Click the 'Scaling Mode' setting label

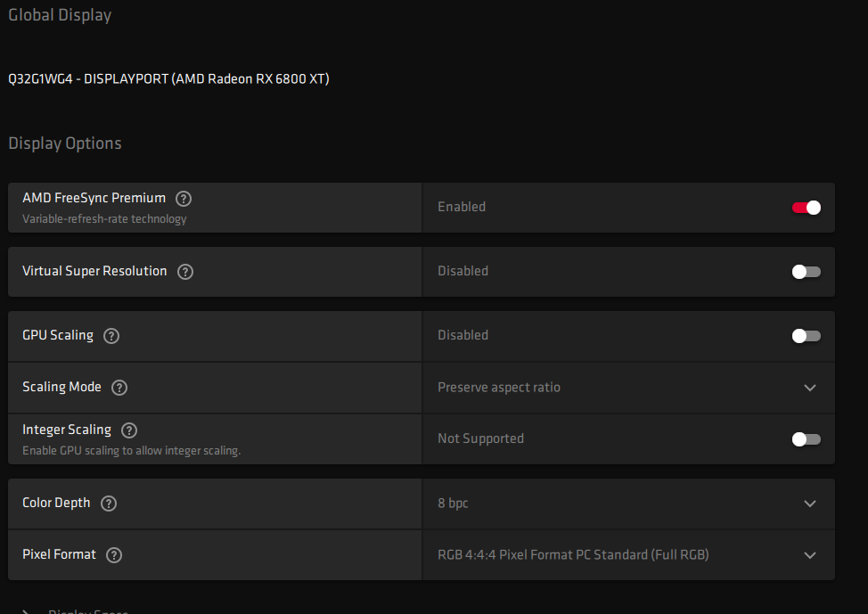click(x=62, y=387)
